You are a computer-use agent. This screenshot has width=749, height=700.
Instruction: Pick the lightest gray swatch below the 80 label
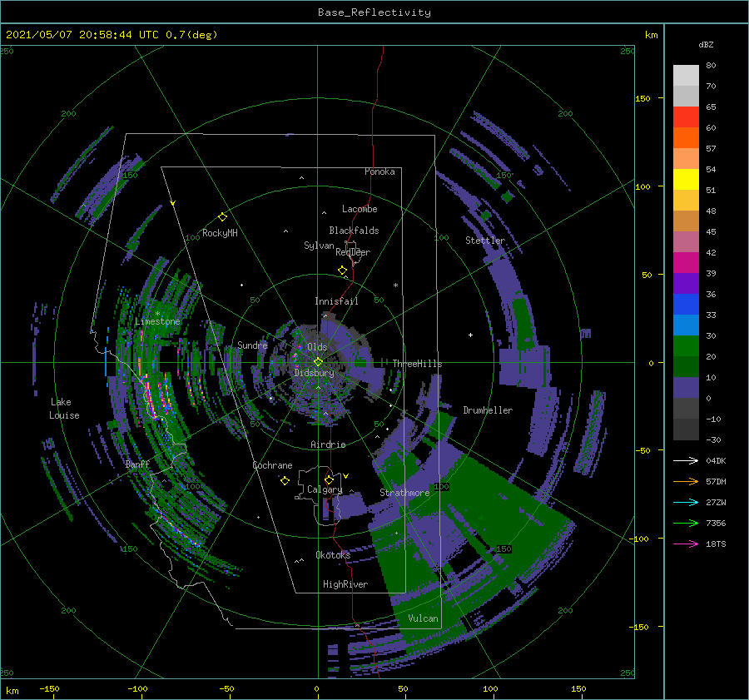686,76
